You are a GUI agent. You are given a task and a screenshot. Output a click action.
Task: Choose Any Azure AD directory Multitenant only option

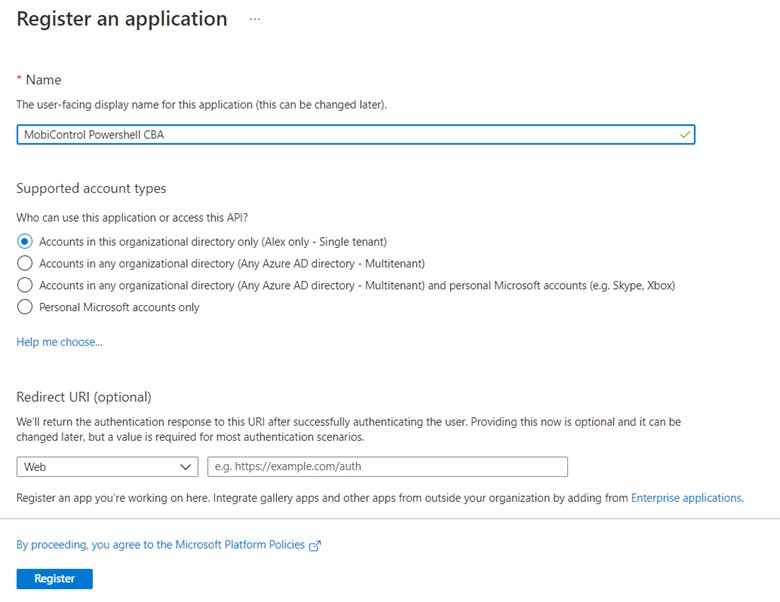pyautogui.click(x=25, y=263)
